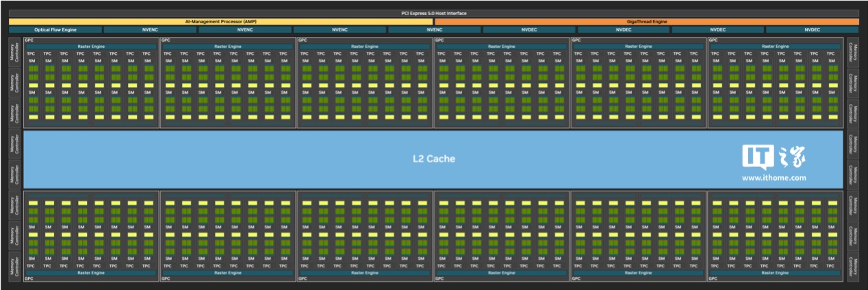
Task: Click the top-right GPC's Raster Engine bar
Action: [775, 47]
